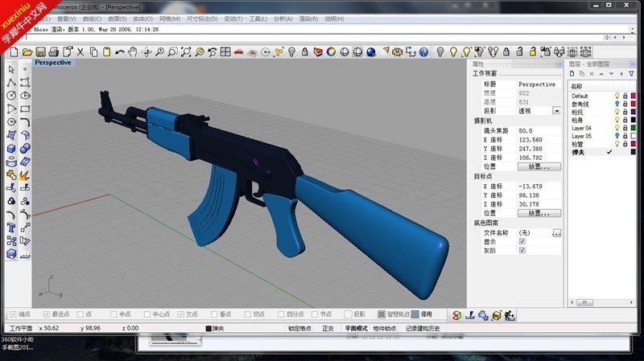Click the red car icon
The width and height of the screenshot is (644, 361).
[x=238, y=52]
